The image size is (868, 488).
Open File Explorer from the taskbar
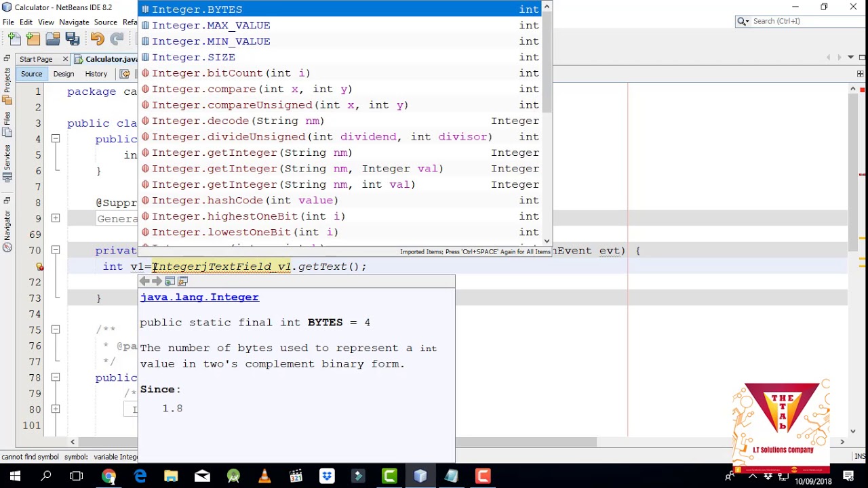171,476
